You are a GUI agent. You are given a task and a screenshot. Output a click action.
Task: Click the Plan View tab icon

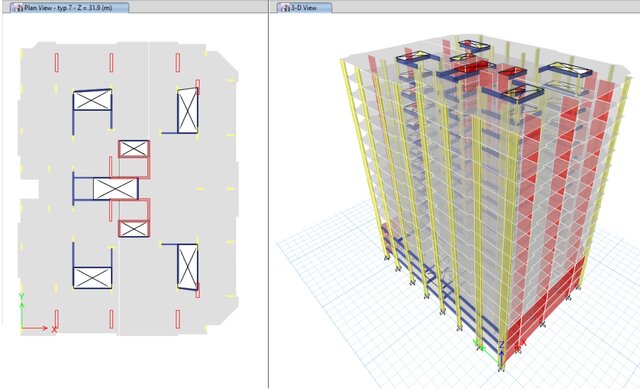[18, 8]
